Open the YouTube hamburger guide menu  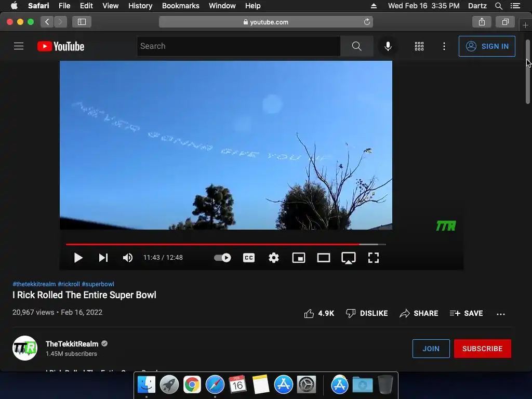(x=19, y=46)
